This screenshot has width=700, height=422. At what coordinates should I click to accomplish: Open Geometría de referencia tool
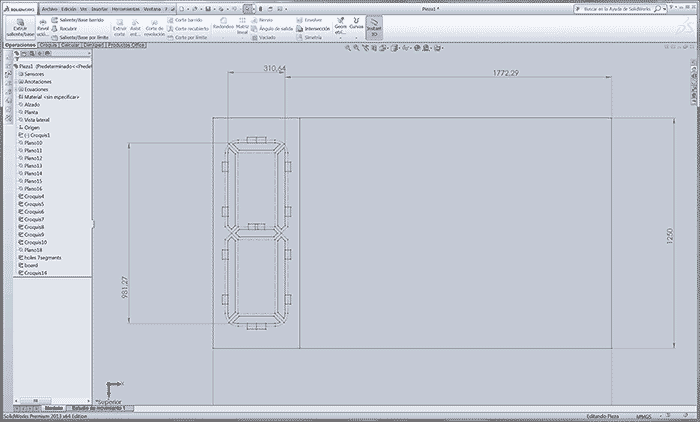341,25
